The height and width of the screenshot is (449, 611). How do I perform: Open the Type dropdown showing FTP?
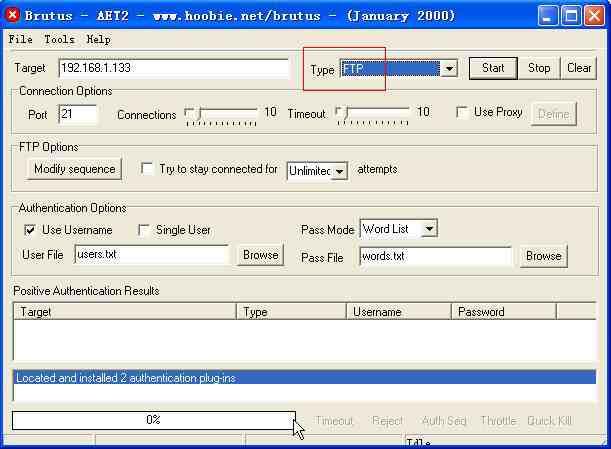pos(399,69)
